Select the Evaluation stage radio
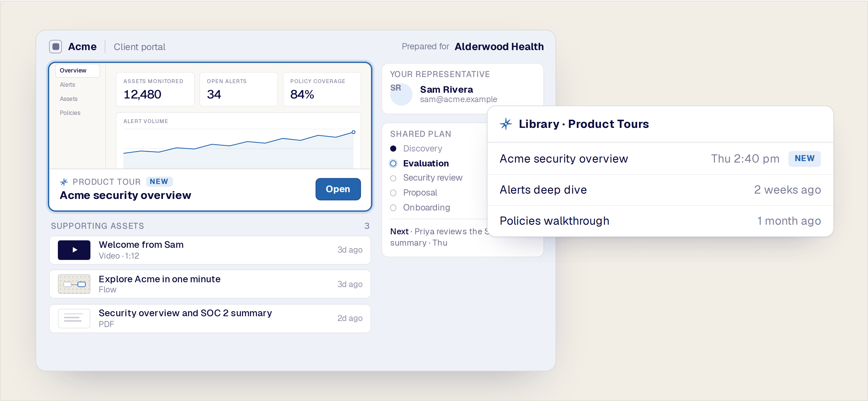This screenshot has height=401, width=868. [x=393, y=164]
